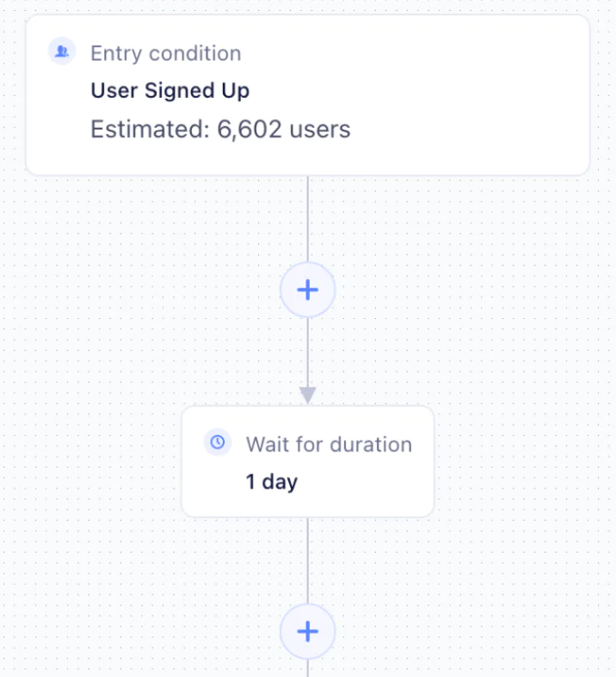
Task: Click dotted canvas left of the Wait node
Action: [x=91, y=462]
